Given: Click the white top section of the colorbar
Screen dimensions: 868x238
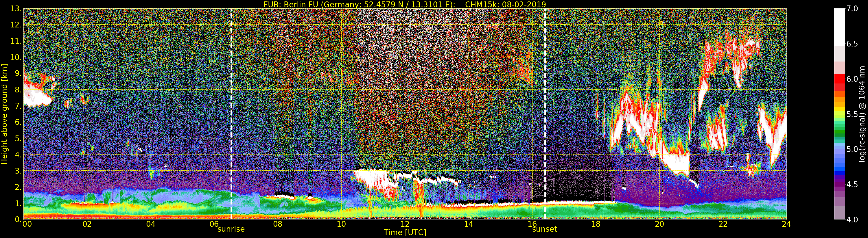Looking at the screenshot, I should click(x=839, y=27).
